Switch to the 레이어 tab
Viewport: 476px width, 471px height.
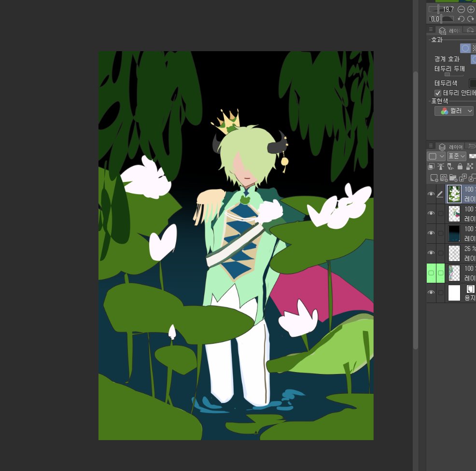[450, 147]
